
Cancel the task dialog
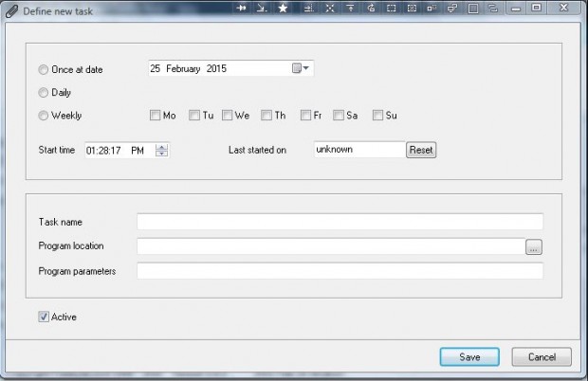tap(542, 357)
